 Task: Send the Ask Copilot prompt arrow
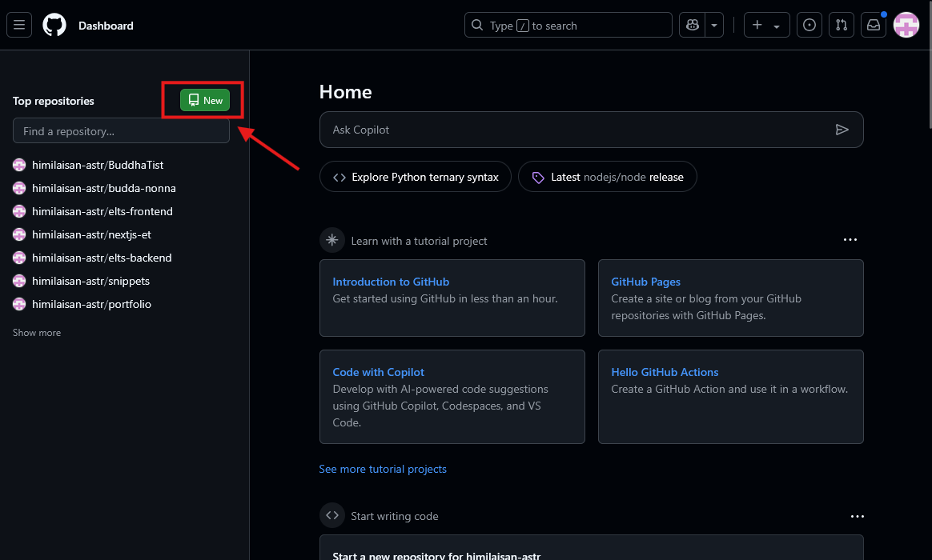(842, 130)
